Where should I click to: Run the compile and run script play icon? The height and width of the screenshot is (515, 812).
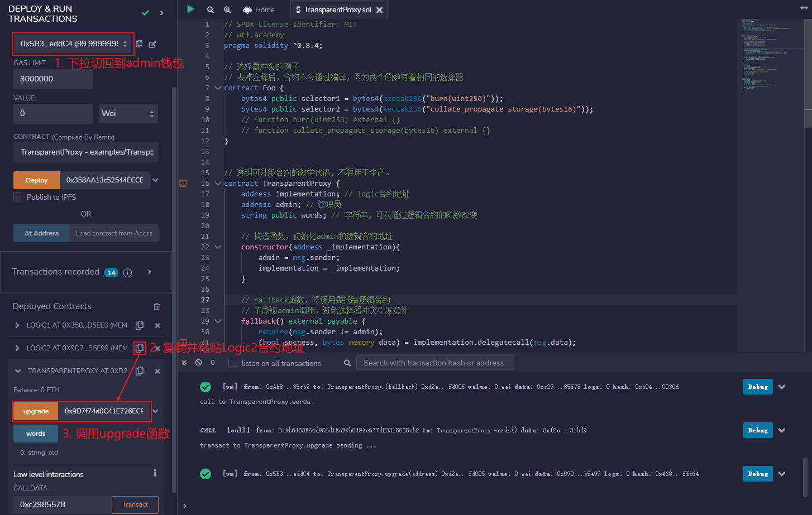[190, 9]
